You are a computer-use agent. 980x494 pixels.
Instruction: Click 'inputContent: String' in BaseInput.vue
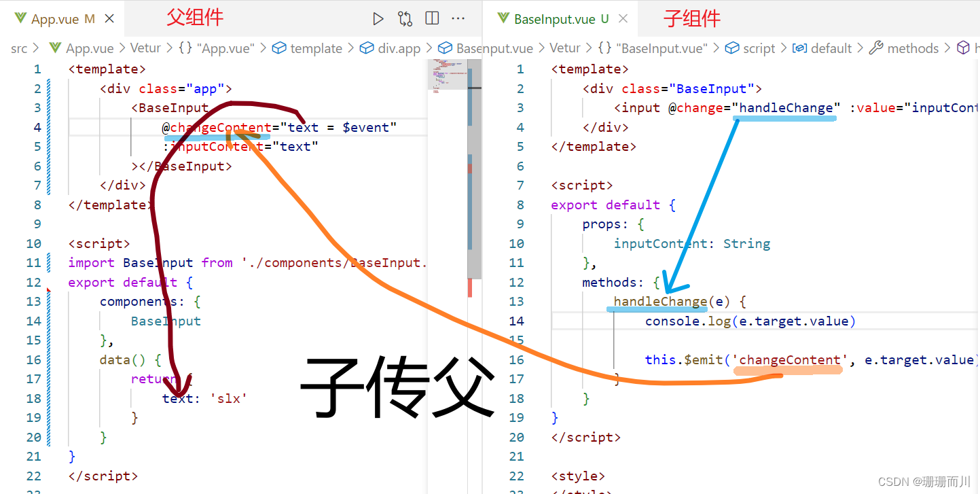692,243
